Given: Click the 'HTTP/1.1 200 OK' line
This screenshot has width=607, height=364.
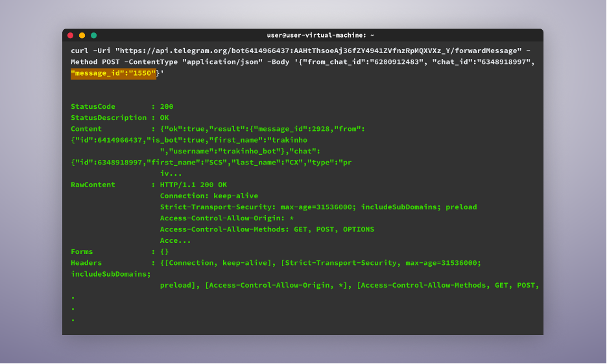Looking at the screenshot, I should pyautogui.click(x=193, y=185).
